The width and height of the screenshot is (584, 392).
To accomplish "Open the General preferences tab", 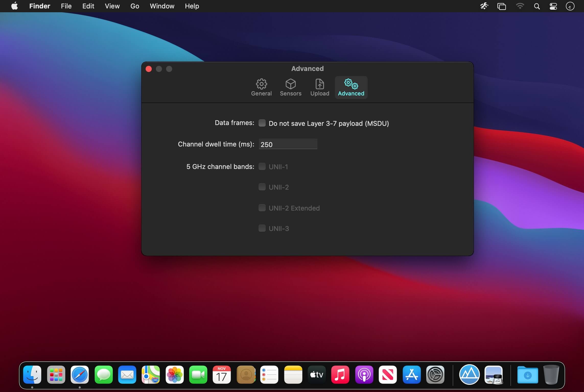I will tap(261, 87).
